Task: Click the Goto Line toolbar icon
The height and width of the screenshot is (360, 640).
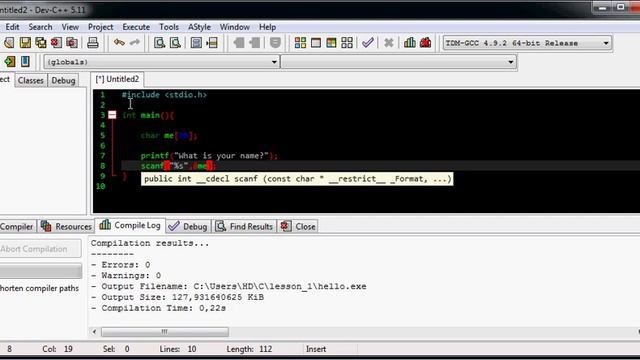Action: (212, 42)
